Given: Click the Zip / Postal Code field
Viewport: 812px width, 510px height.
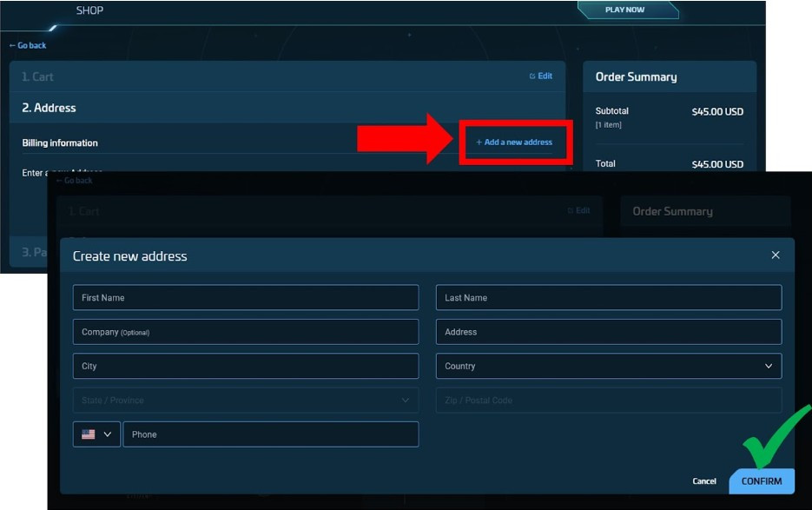Looking at the screenshot, I should pos(608,400).
